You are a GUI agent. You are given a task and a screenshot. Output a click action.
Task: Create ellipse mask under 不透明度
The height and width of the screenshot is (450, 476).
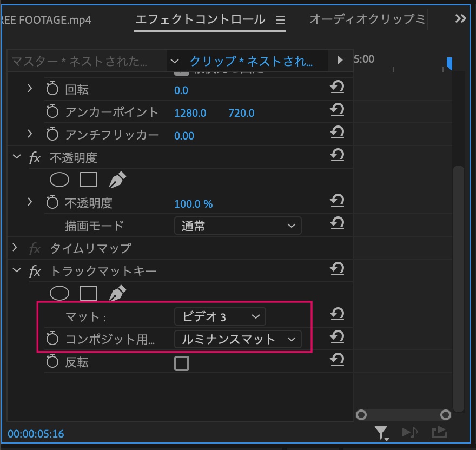point(59,180)
